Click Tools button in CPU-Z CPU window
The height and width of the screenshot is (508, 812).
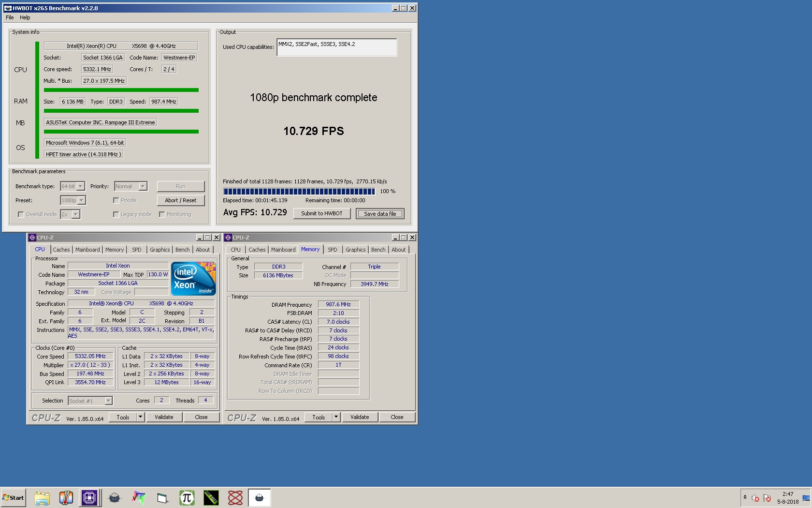[x=123, y=417]
